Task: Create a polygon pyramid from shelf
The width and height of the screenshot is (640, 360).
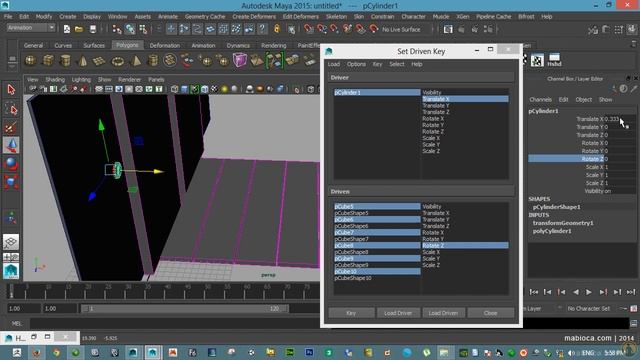Action: coord(136,61)
